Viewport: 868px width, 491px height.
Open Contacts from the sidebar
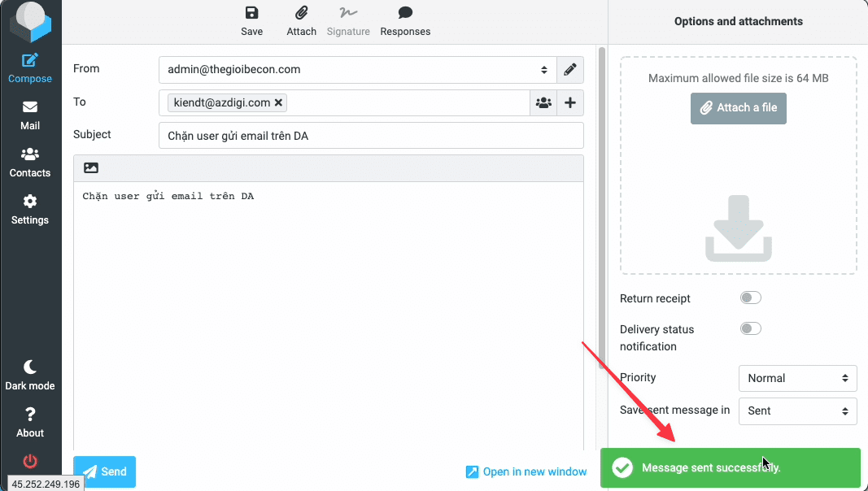(x=30, y=161)
